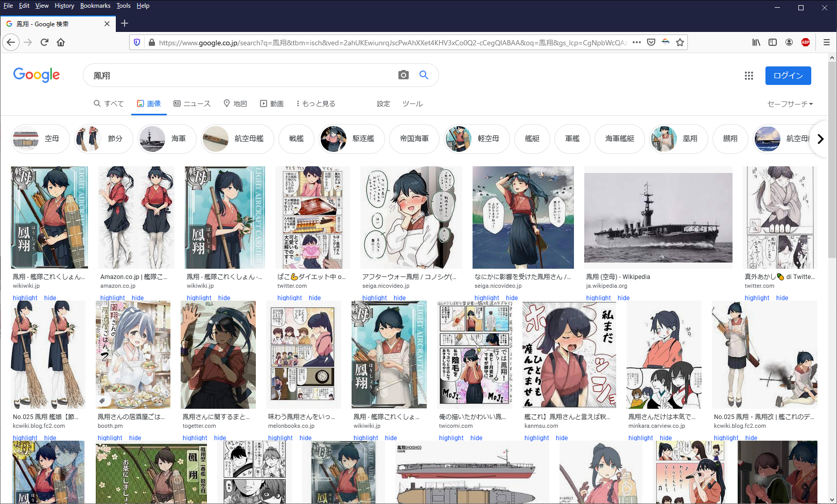Go back to the previous page

(11, 42)
